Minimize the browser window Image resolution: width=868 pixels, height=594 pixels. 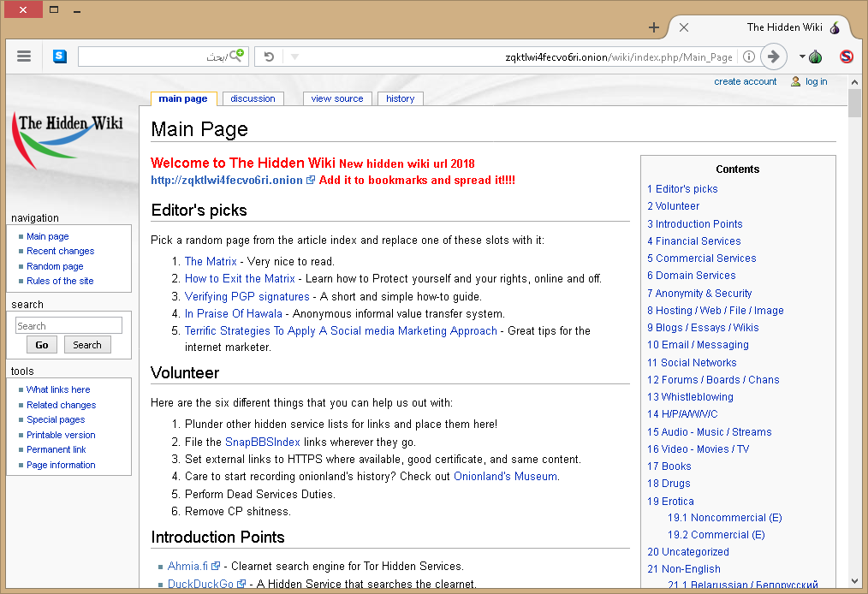pos(77,10)
